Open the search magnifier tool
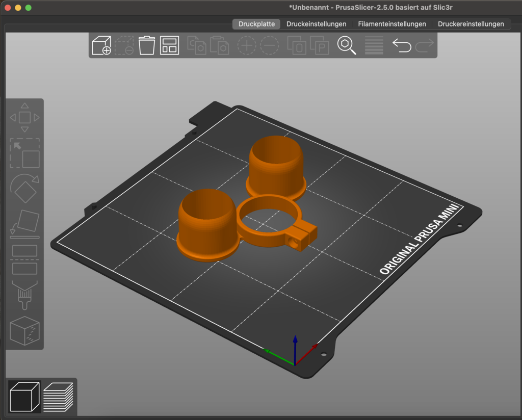Image resolution: width=522 pixels, height=420 pixels. coord(347,45)
